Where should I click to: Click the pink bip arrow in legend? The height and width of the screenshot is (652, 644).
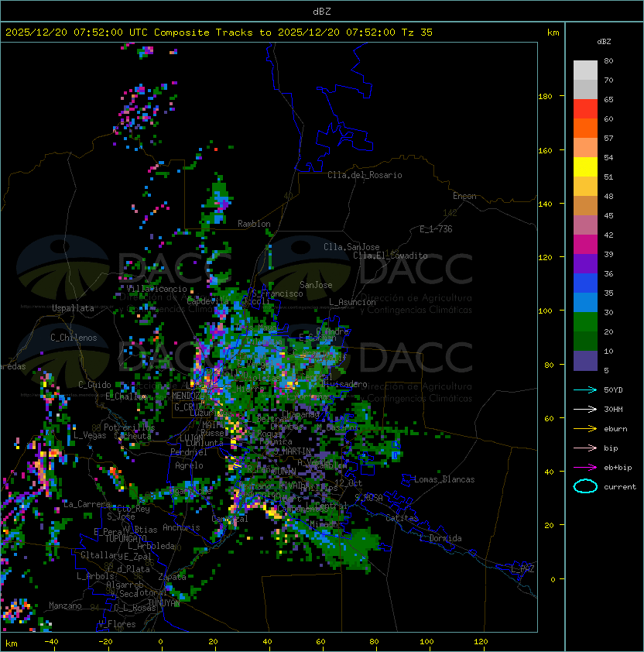point(585,448)
